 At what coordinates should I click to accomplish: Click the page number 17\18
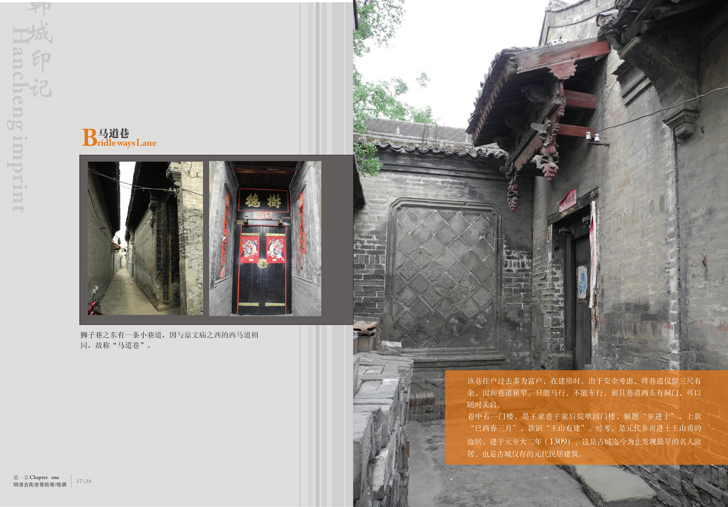[x=84, y=481]
